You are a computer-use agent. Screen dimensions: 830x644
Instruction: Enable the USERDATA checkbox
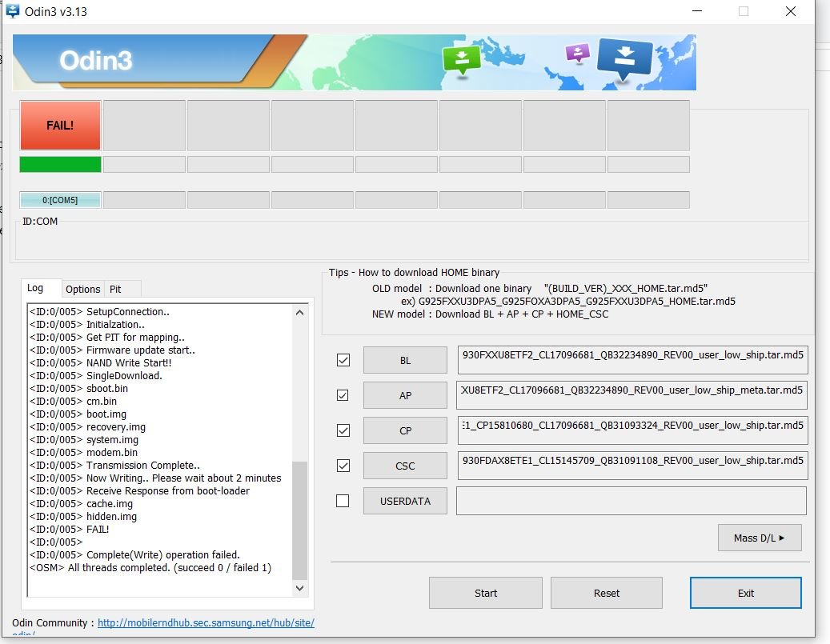pos(343,501)
